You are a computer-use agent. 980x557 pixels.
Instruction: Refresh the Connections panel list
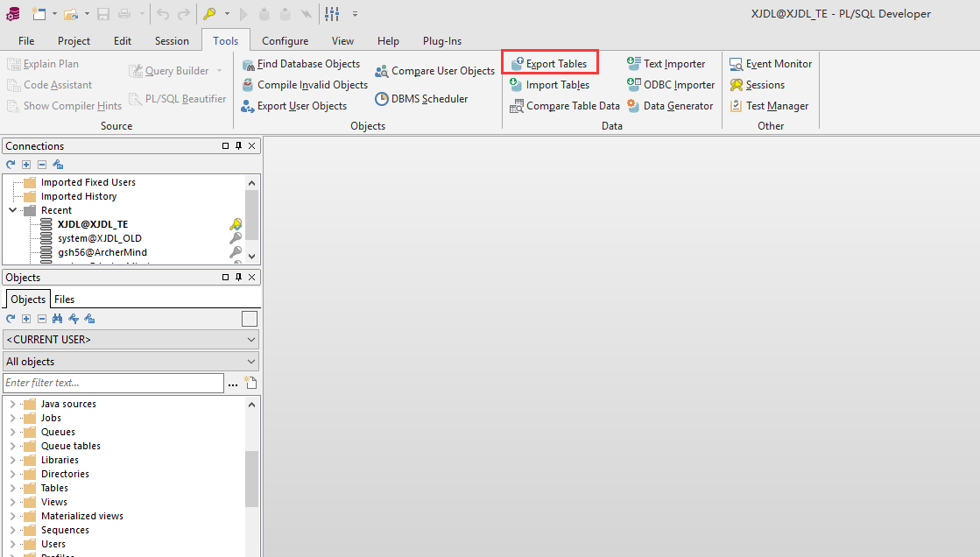pos(11,165)
